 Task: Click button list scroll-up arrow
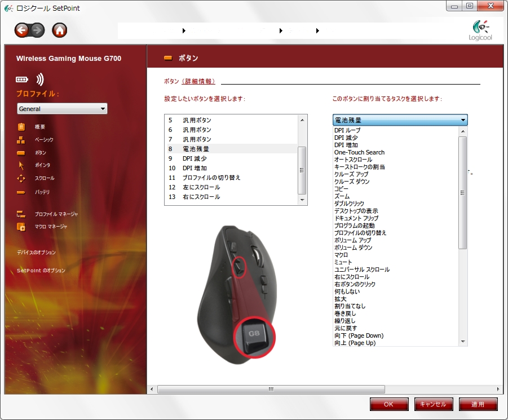(x=302, y=120)
